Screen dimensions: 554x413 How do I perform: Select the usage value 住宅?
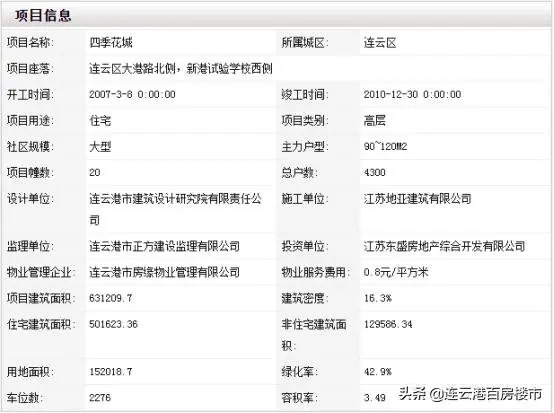(100, 121)
